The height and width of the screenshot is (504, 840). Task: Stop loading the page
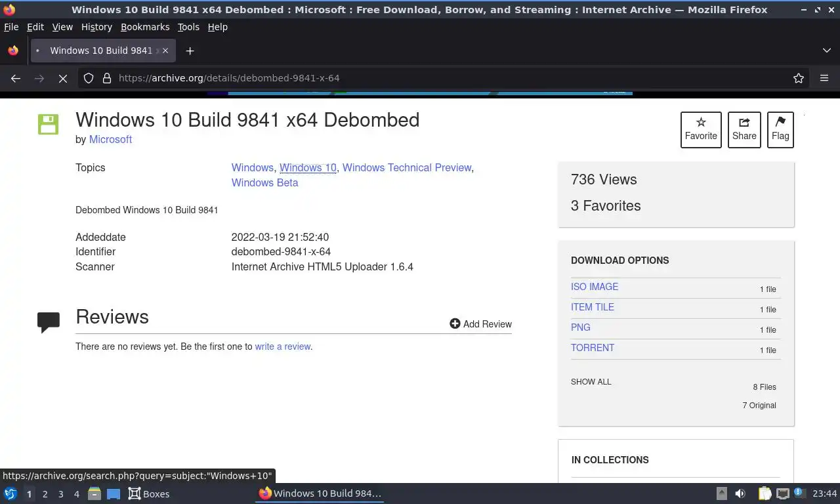(x=63, y=78)
